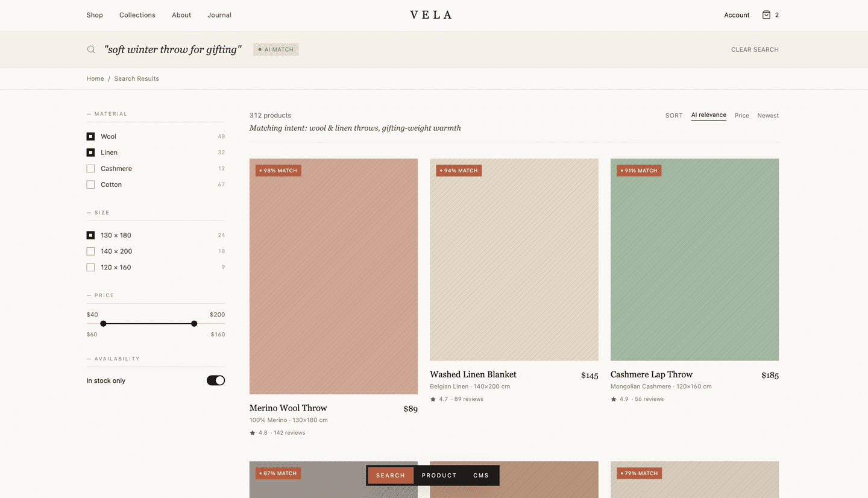This screenshot has height=498, width=868.
Task: Open the shopping bag cart icon
Action: click(767, 14)
